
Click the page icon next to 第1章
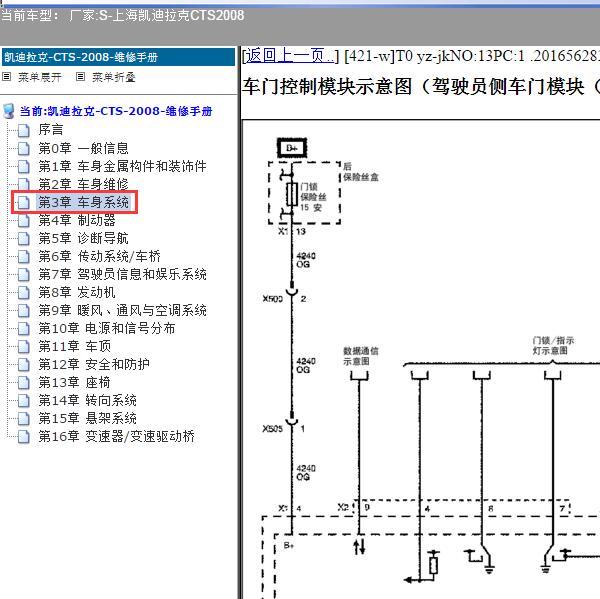[x=24, y=166]
